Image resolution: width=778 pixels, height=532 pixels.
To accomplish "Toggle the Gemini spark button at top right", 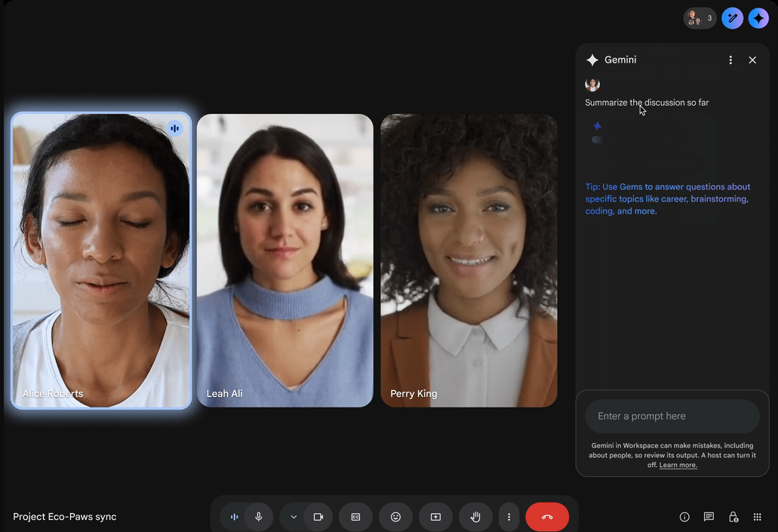I will pos(758,18).
